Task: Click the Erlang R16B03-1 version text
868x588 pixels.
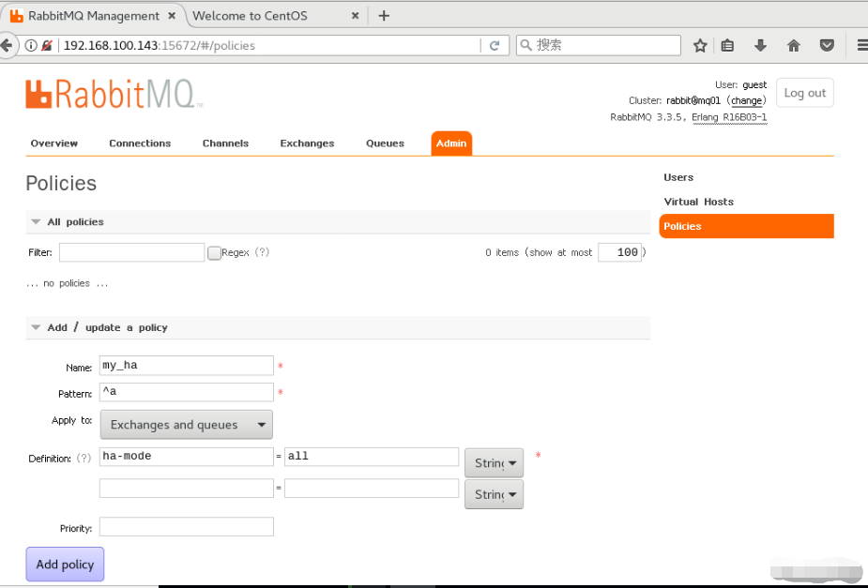Action: pos(729,117)
